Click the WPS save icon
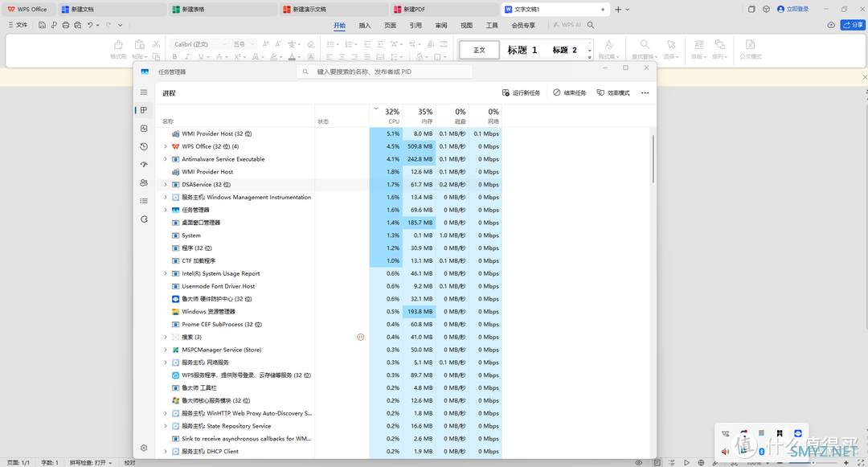This screenshot has height=467, width=868. (42, 25)
